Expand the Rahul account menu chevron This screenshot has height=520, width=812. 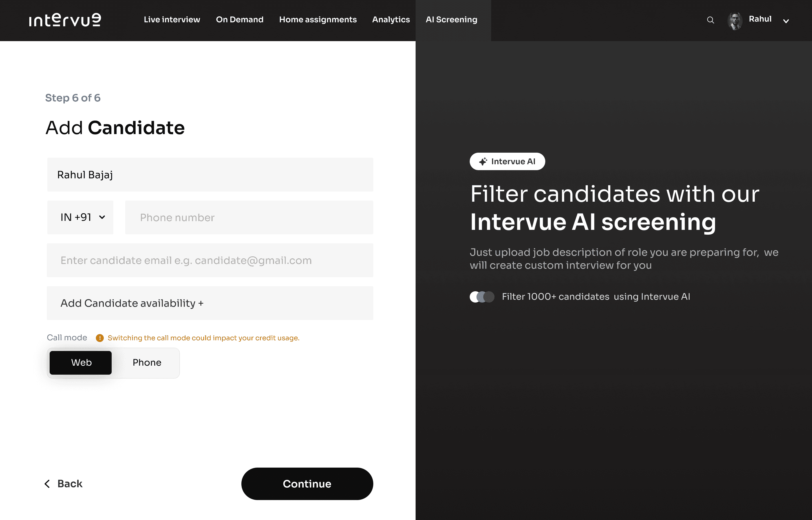(x=786, y=21)
